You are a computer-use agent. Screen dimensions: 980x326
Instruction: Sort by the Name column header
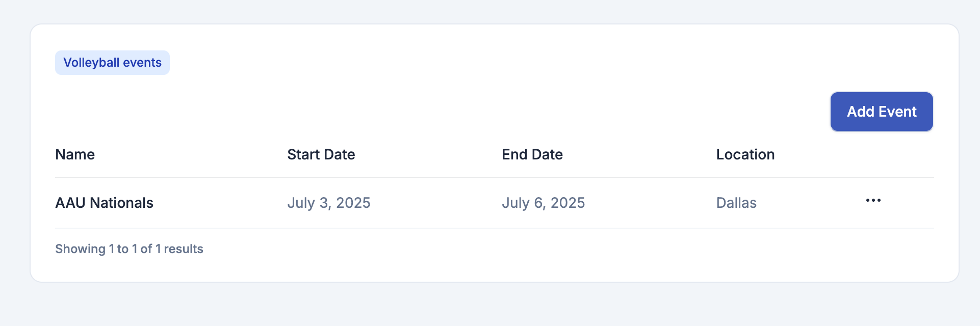75,154
